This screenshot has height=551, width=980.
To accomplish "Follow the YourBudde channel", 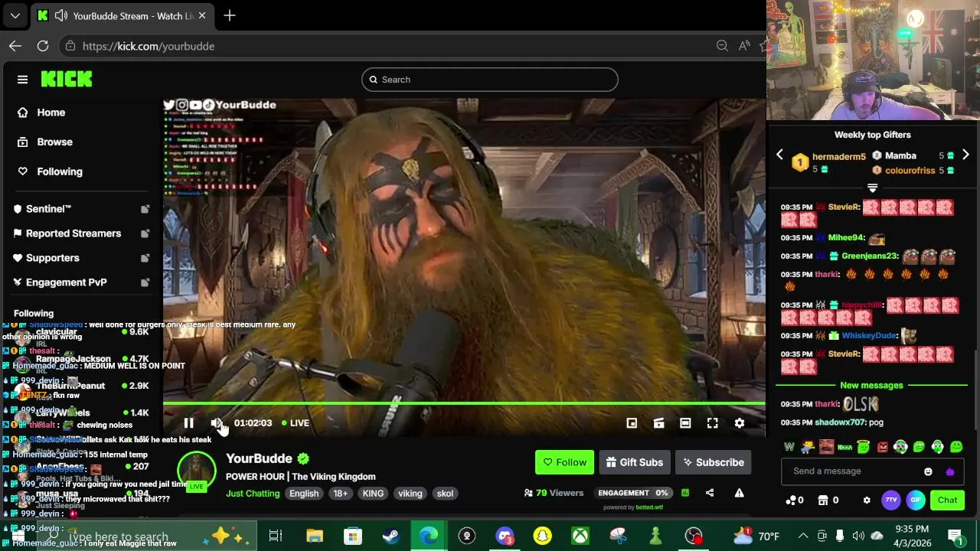I will pos(564,462).
